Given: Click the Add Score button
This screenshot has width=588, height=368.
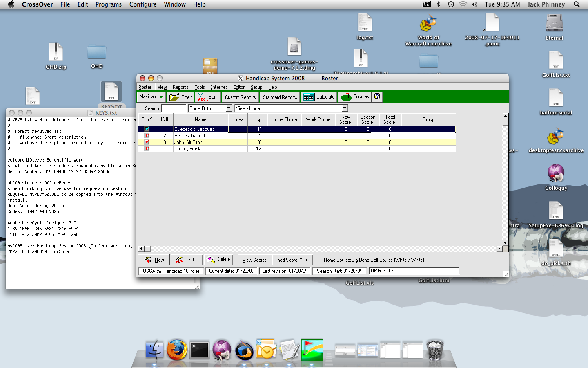Looking at the screenshot, I should (x=292, y=260).
